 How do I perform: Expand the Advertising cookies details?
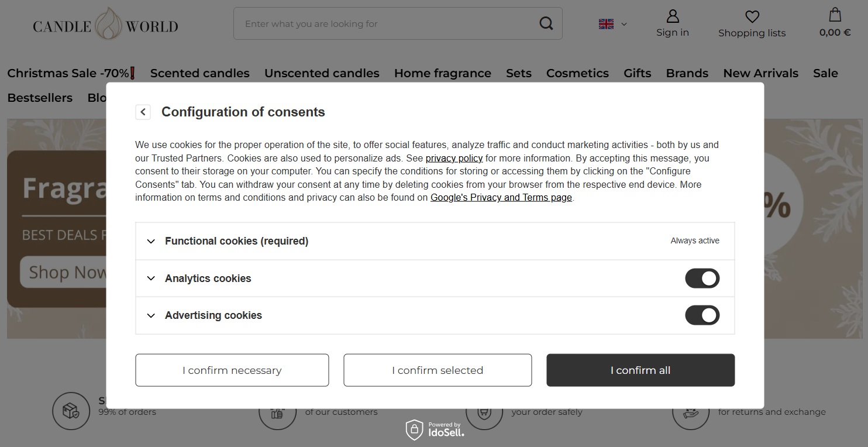coord(150,315)
